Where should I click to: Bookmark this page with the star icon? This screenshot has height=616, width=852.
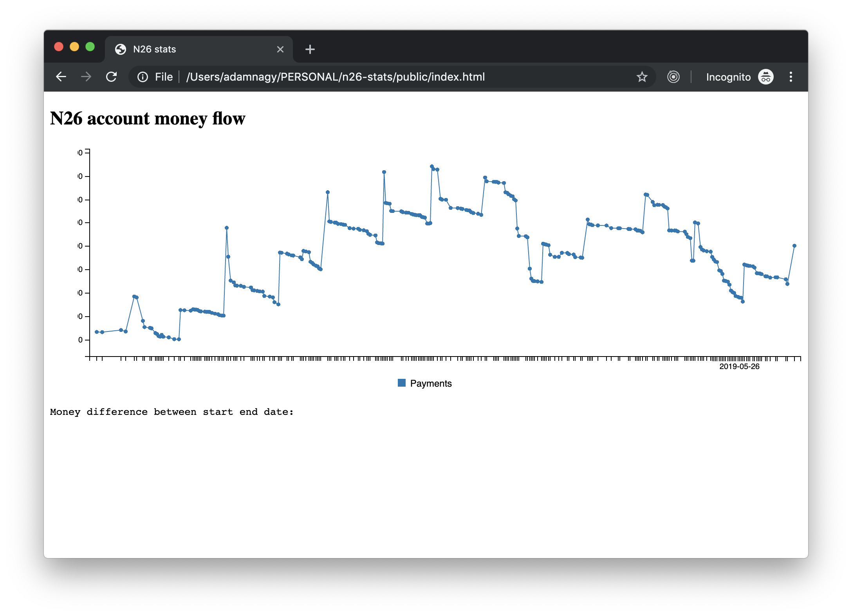tap(642, 77)
